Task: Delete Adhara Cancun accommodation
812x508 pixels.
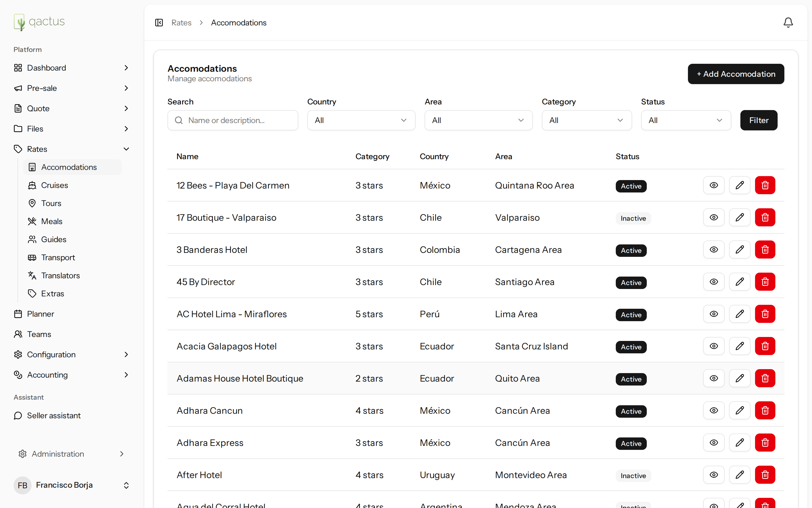Action: point(765,411)
